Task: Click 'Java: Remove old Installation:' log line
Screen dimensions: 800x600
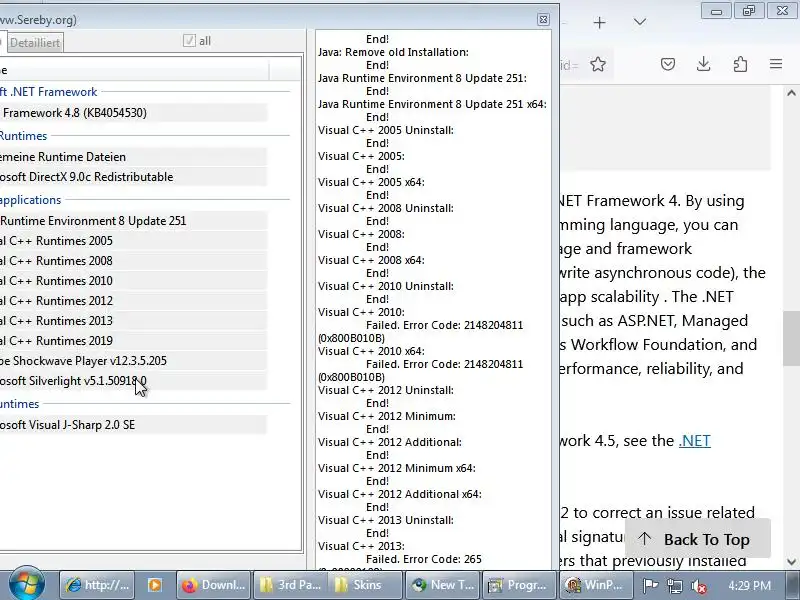Action: [x=393, y=52]
